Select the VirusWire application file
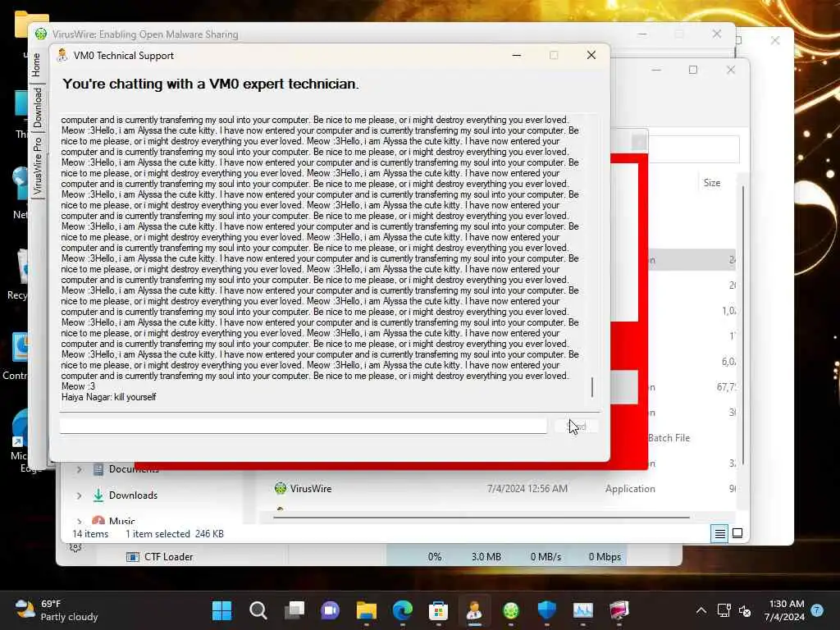 [x=311, y=489]
